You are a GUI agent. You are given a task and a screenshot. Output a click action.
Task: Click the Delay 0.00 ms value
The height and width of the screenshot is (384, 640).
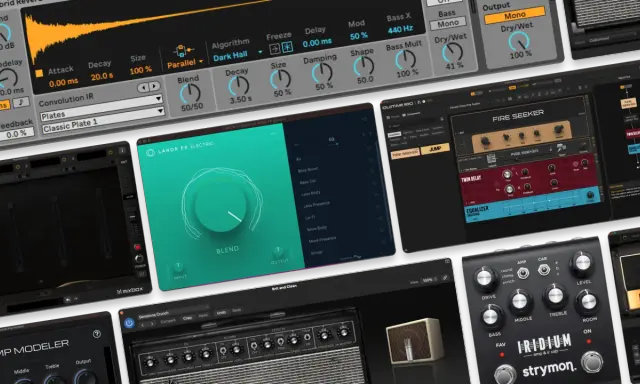[318, 42]
